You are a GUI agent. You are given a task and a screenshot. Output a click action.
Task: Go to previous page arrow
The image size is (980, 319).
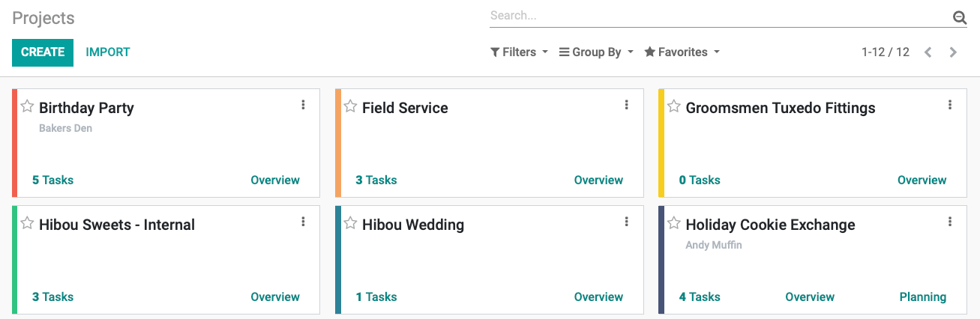click(x=928, y=52)
